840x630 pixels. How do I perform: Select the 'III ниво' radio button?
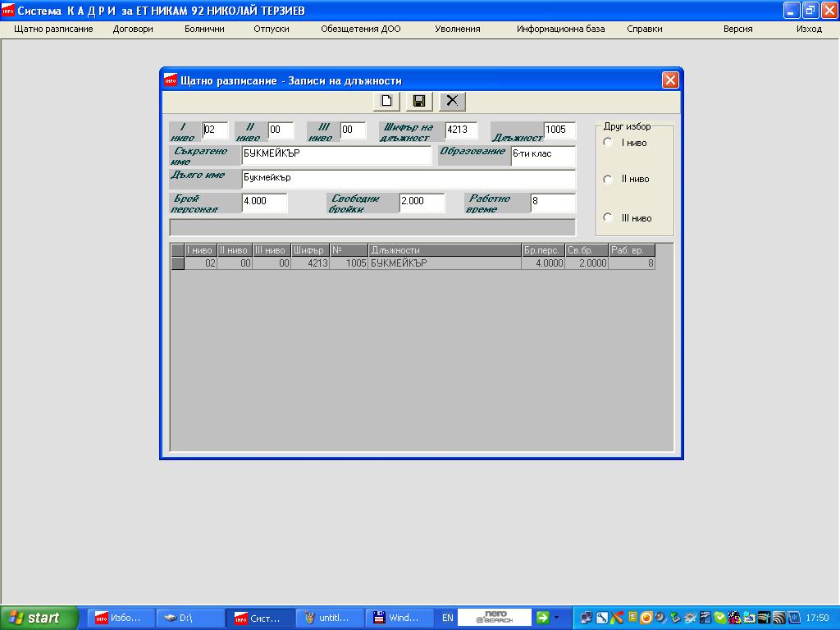click(608, 217)
